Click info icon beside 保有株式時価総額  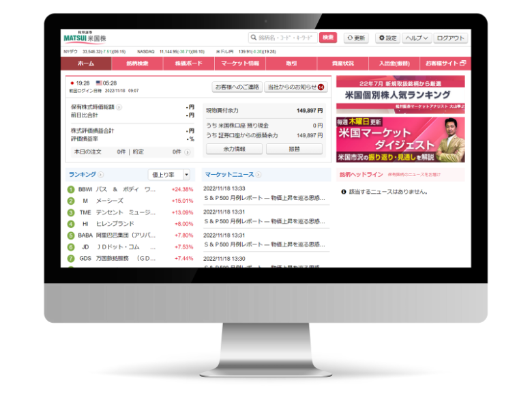point(119,107)
